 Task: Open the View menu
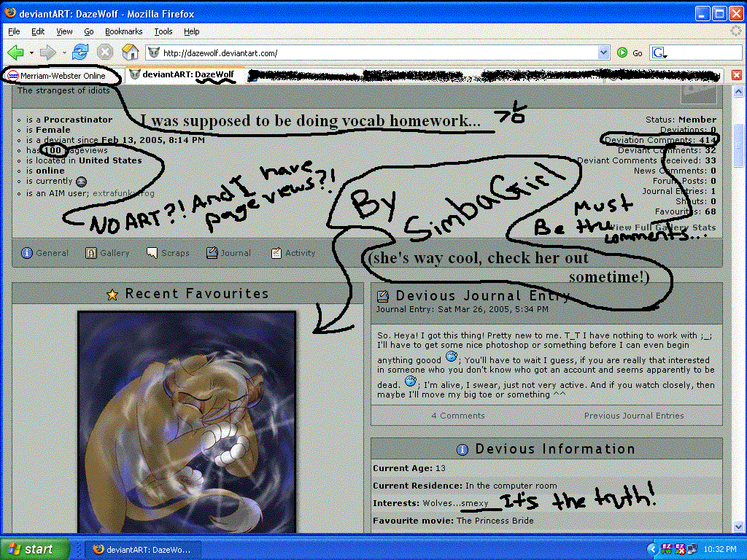(x=64, y=31)
